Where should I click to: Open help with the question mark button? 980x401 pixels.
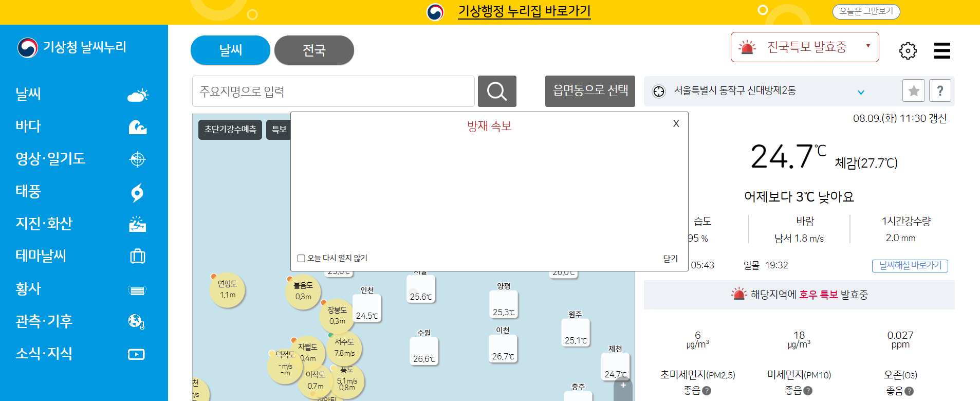coord(940,91)
